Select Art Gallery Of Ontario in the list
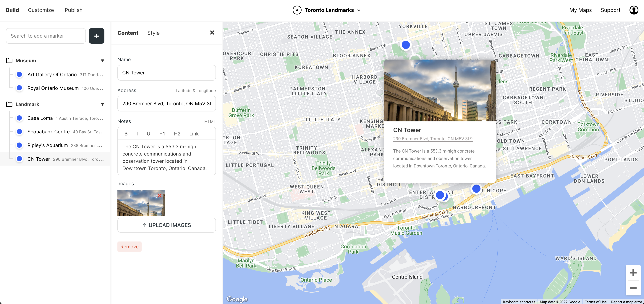This screenshot has width=644, height=304. 55,74
